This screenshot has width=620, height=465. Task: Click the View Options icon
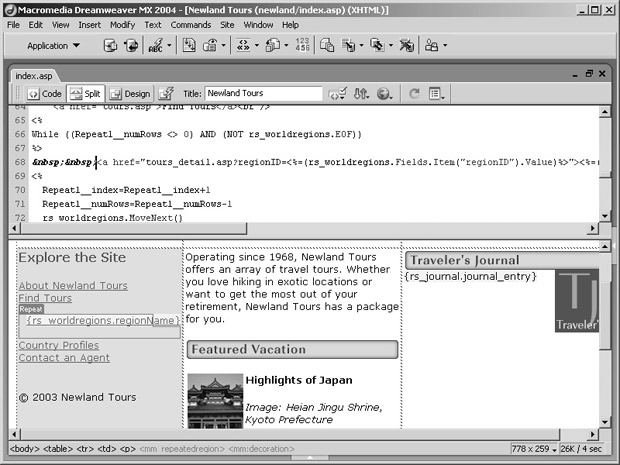pos(436,94)
